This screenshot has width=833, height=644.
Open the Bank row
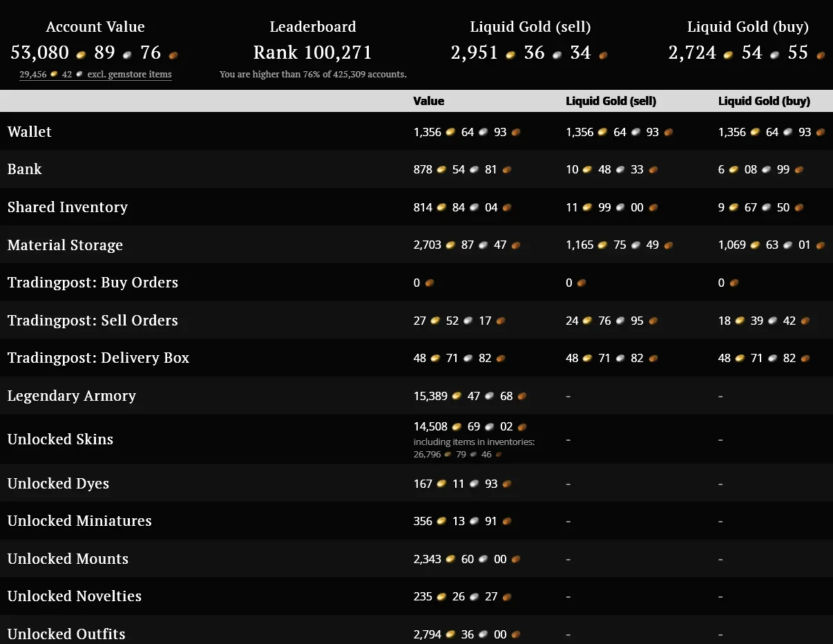[416, 169]
